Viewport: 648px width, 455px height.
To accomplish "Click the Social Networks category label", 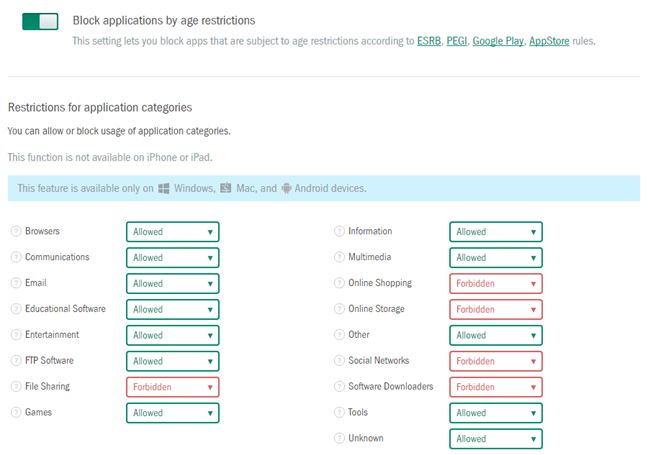I will [x=379, y=360].
